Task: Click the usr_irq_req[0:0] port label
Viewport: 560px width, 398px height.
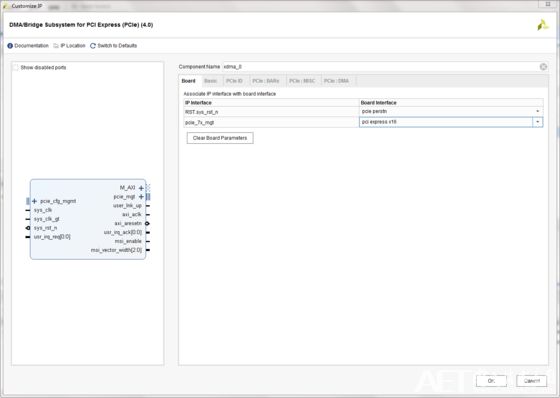Action: coord(52,237)
